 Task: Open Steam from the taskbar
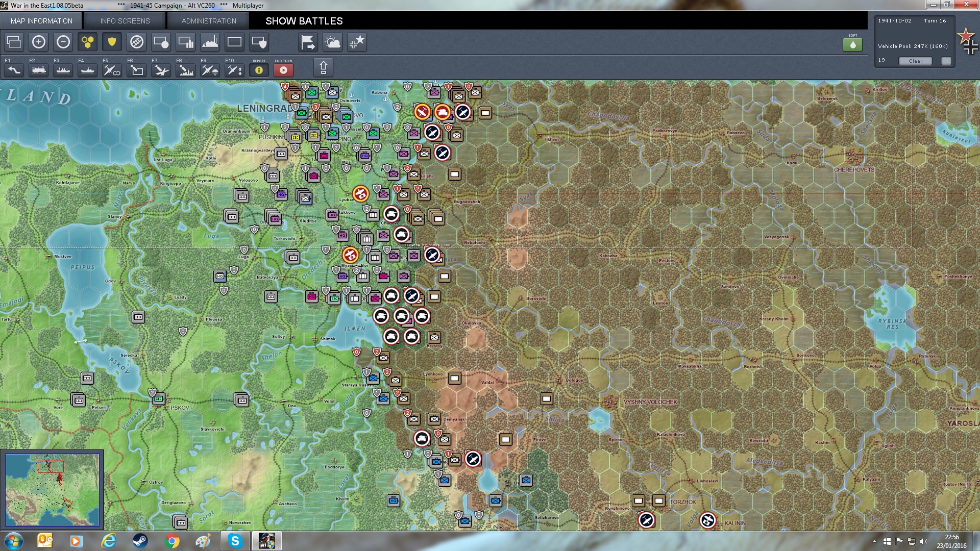(x=140, y=541)
